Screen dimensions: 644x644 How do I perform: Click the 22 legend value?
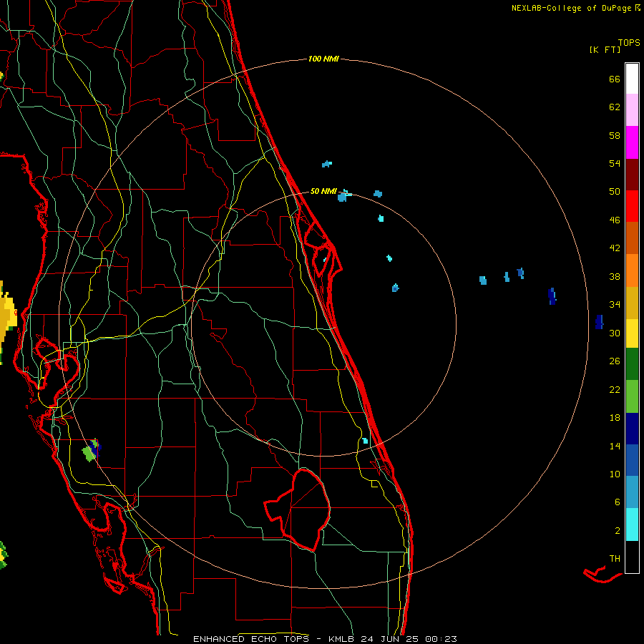[615, 390]
